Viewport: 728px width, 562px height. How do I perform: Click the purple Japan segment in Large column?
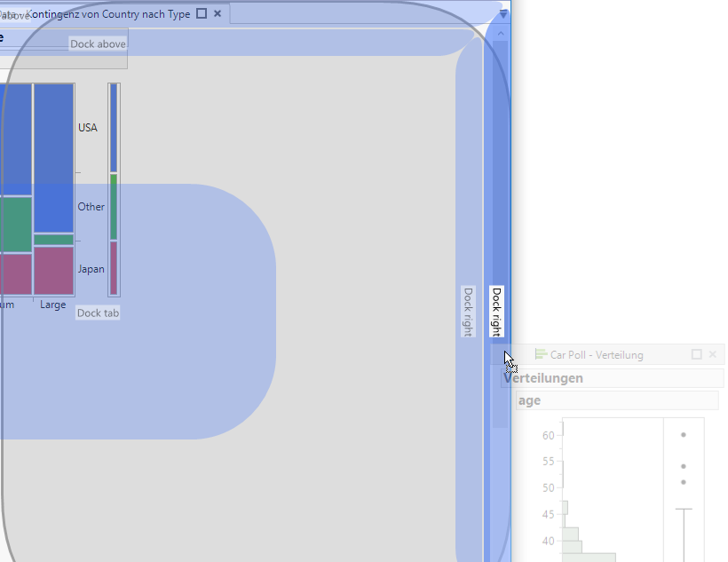(x=53, y=269)
